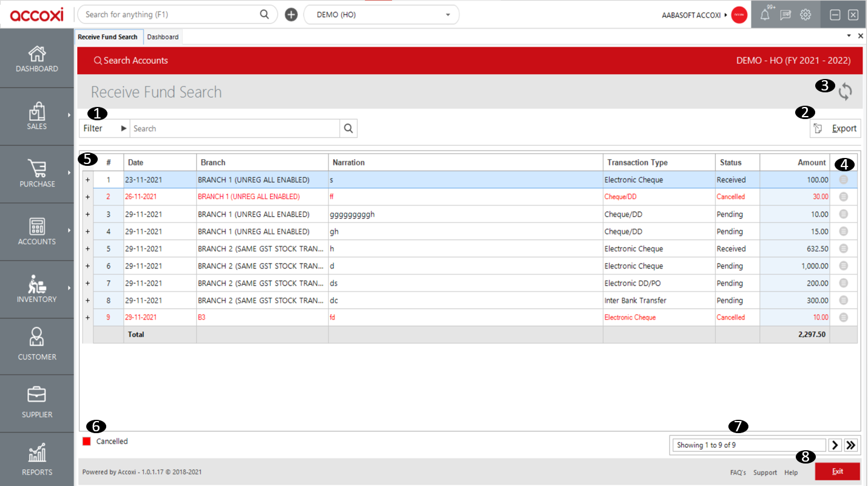Expand row 2 with the plus sign

coord(87,197)
